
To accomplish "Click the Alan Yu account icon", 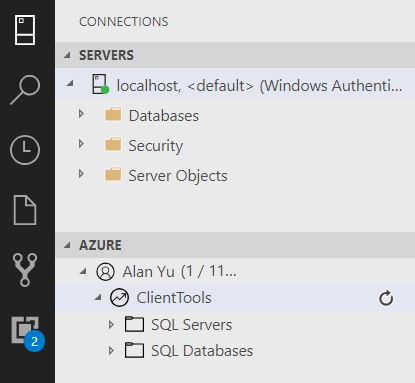I will coord(105,271).
